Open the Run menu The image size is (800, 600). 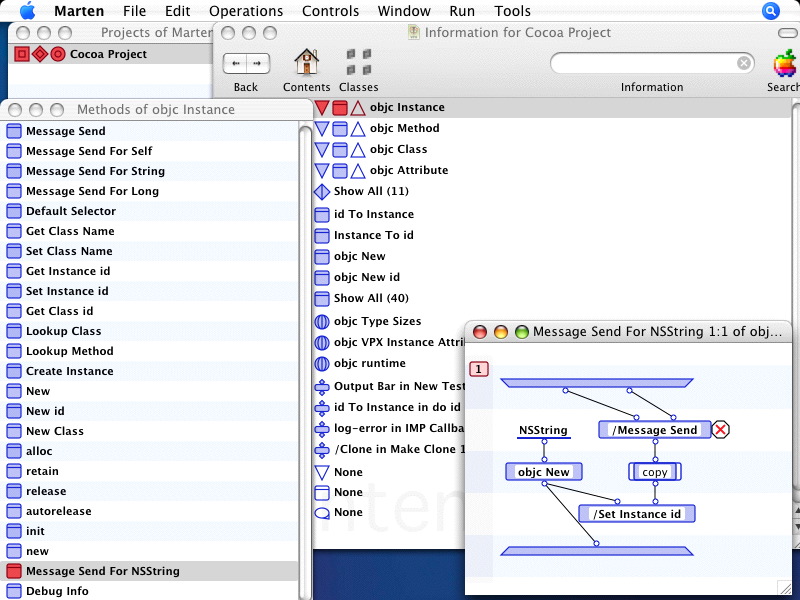point(462,11)
